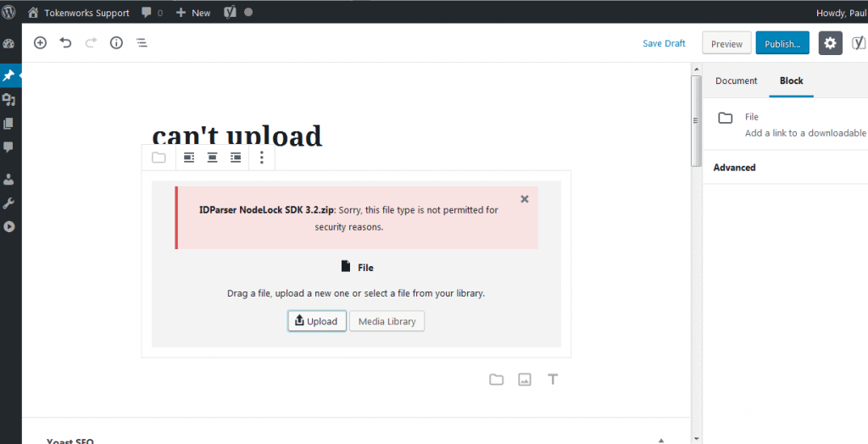Switch to the Document tab

pos(736,80)
